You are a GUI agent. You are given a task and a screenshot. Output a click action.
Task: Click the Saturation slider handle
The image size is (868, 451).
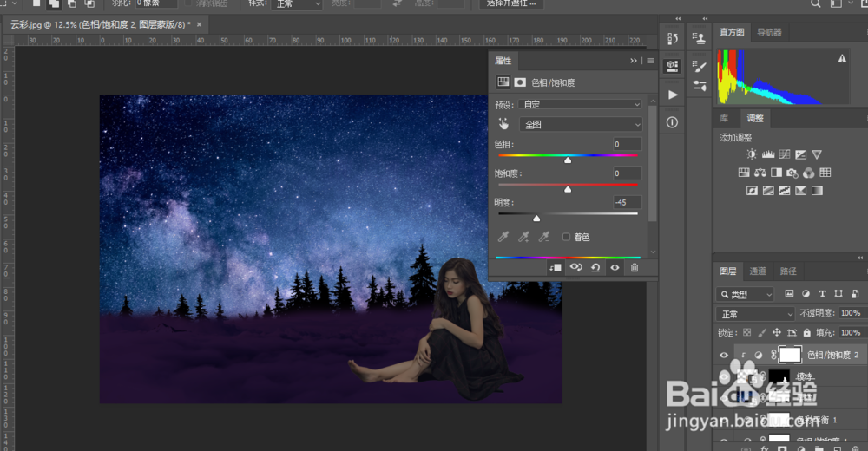[568, 189]
